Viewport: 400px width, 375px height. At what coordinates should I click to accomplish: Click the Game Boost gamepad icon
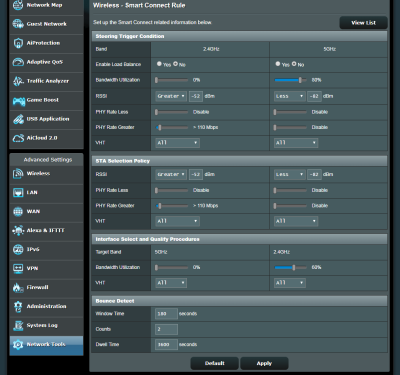point(19,100)
